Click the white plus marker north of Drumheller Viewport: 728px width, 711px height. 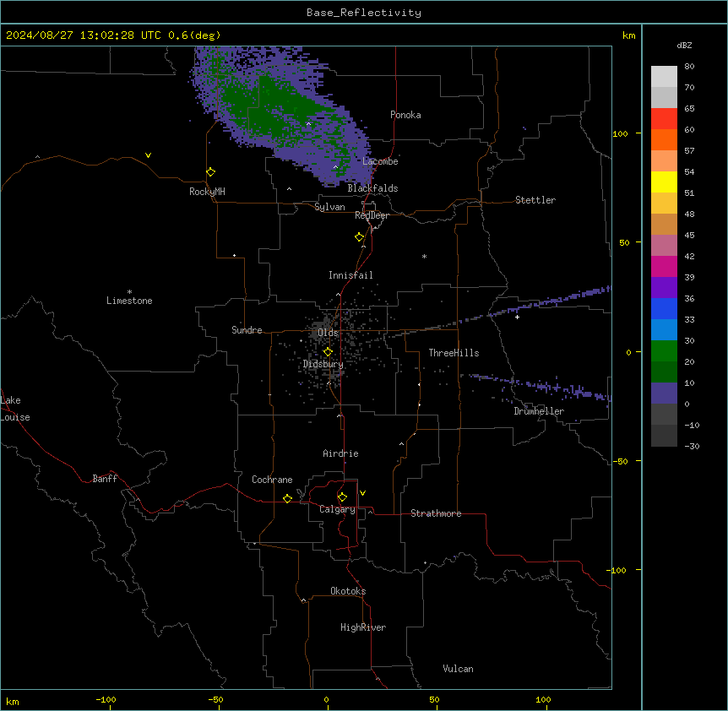pyautogui.click(x=517, y=317)
